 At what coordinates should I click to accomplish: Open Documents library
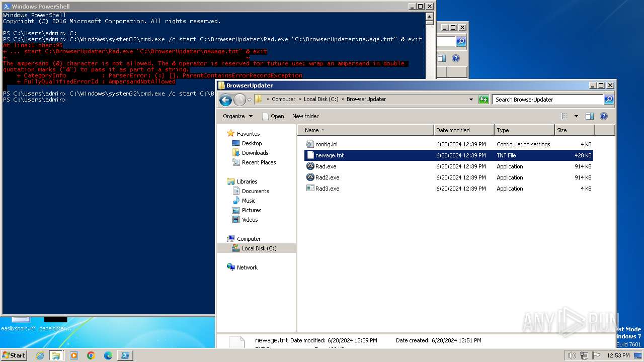tap(255, 191)
